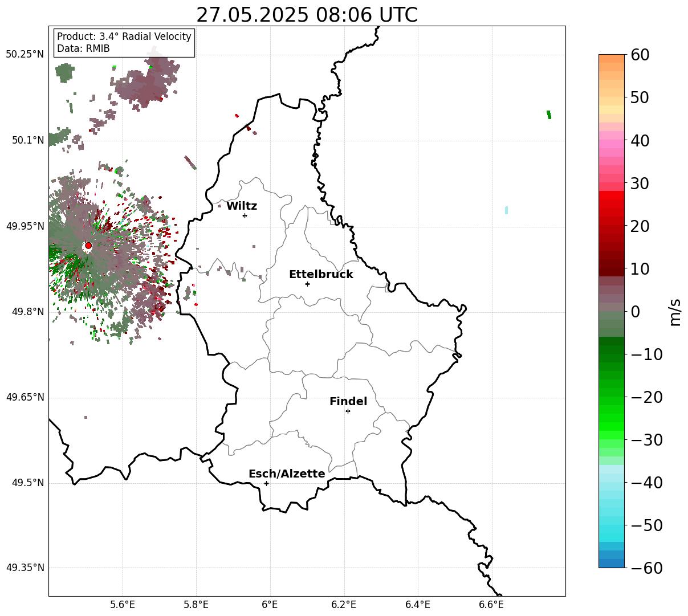Image resolution: width=688 pixels, height=616 pixels.
Task: Click the 5.6°E longitude label
Action: 123,605
